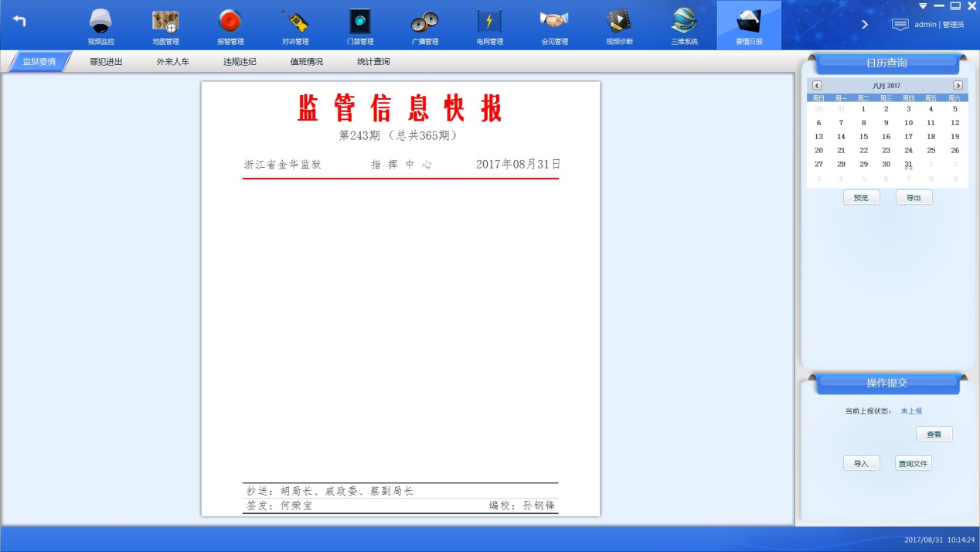Click the 查询文件 button
This screenshot has height=552, width=980.
pos(914,464)
